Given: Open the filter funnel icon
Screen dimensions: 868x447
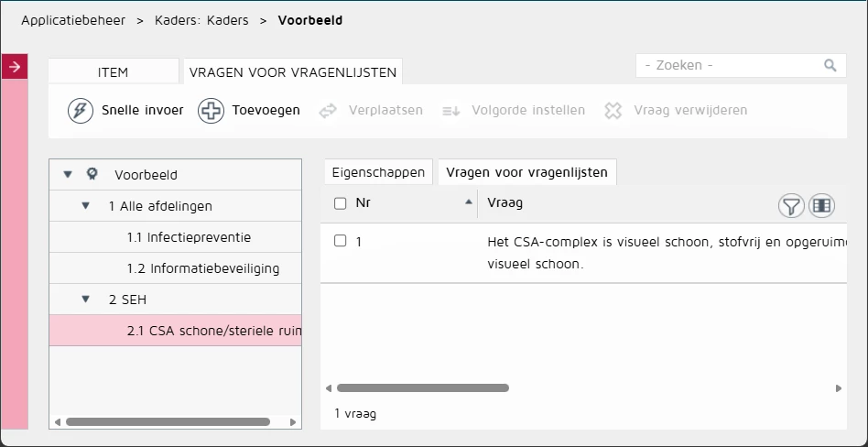Looking at the screenshot, I should 791,206.
